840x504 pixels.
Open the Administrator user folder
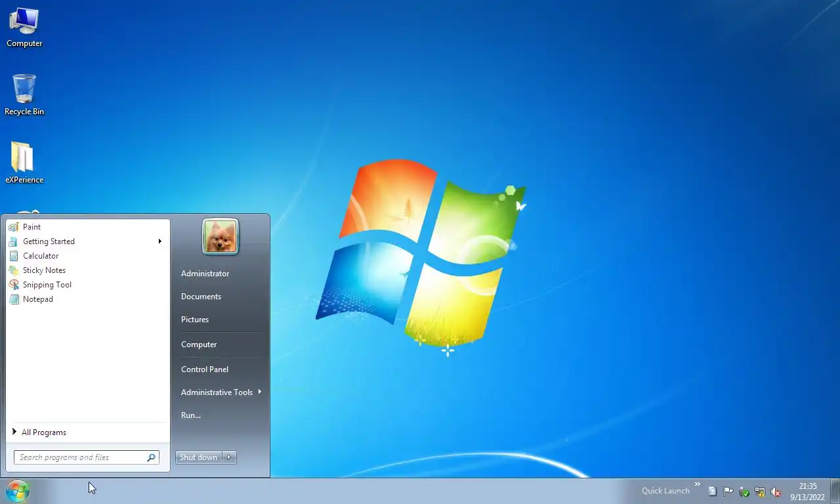click(x=222, y=274)
